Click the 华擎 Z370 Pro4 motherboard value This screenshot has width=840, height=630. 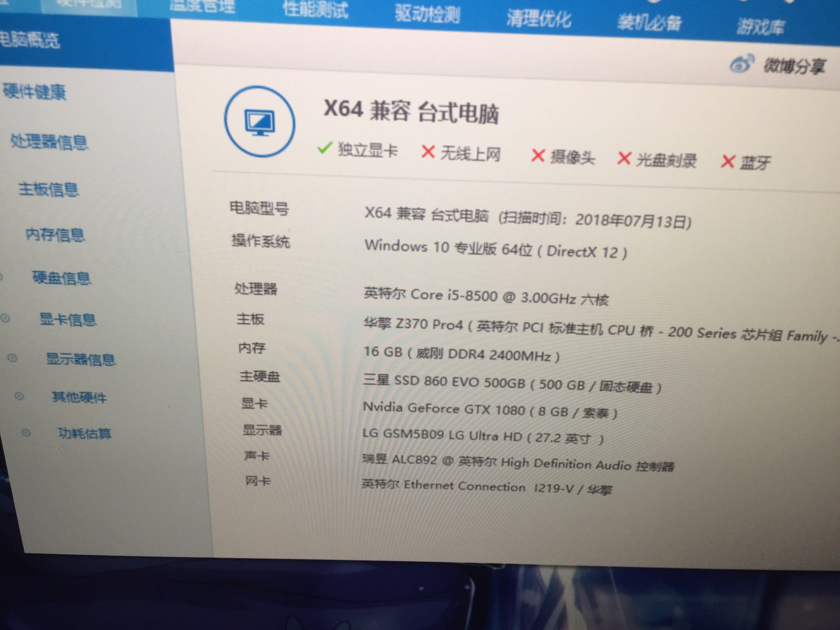601,330
